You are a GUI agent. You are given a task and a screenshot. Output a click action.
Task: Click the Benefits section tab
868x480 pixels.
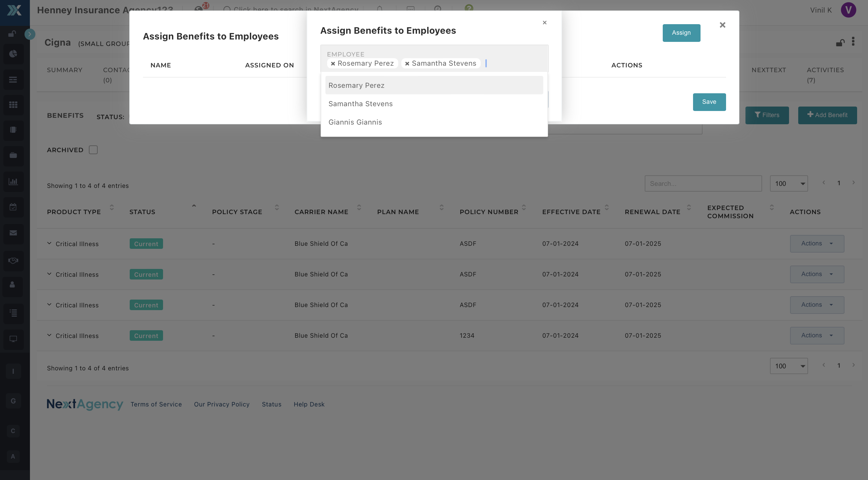point(65,116)
